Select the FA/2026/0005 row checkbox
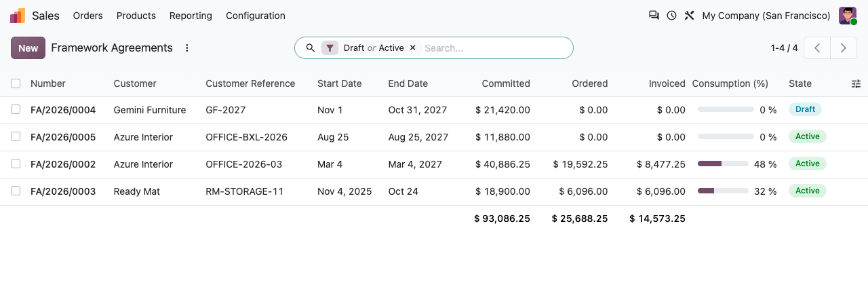Screen dimensions: 868x285 [16, 137]
